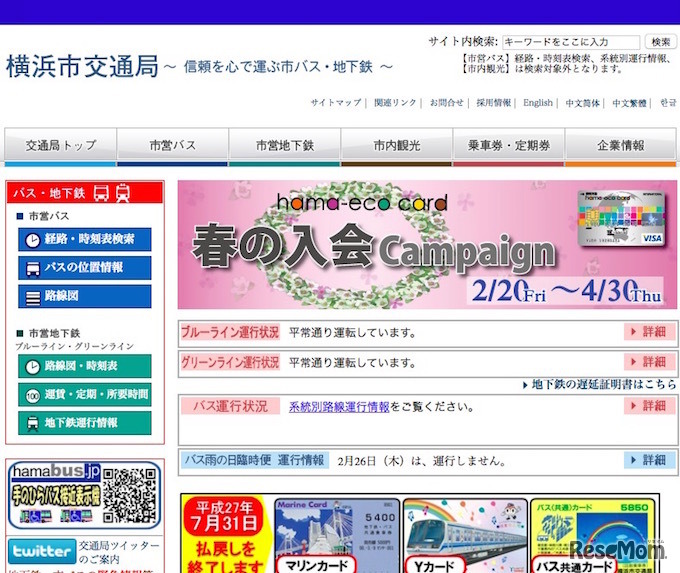Click the バス雨の日臨時便 運行情報 label

coord(255,460)
